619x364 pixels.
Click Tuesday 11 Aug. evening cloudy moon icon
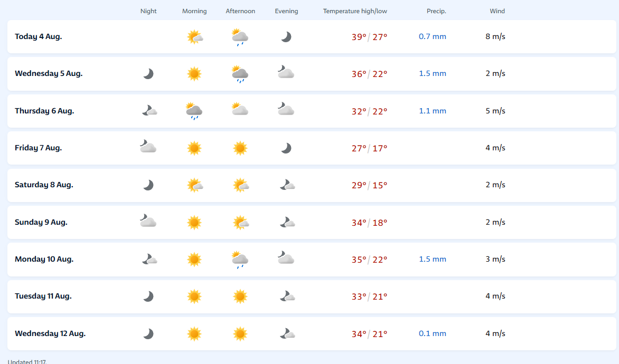287,296
